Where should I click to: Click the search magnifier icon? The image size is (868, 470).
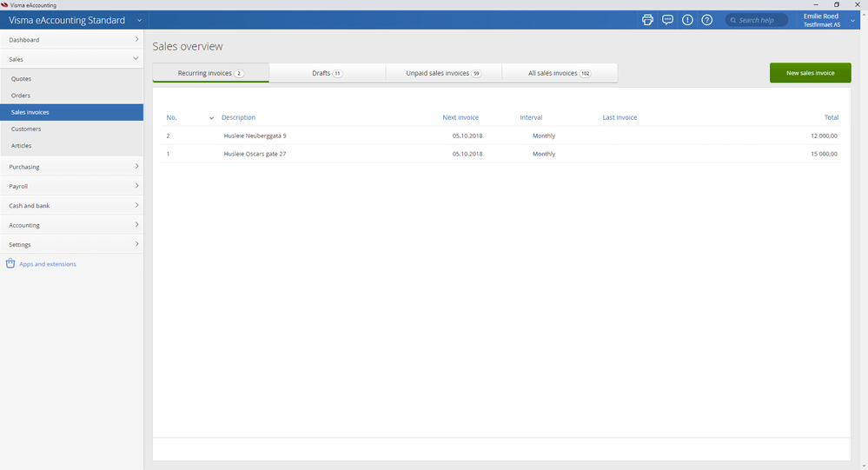click(x=733, y=21)
